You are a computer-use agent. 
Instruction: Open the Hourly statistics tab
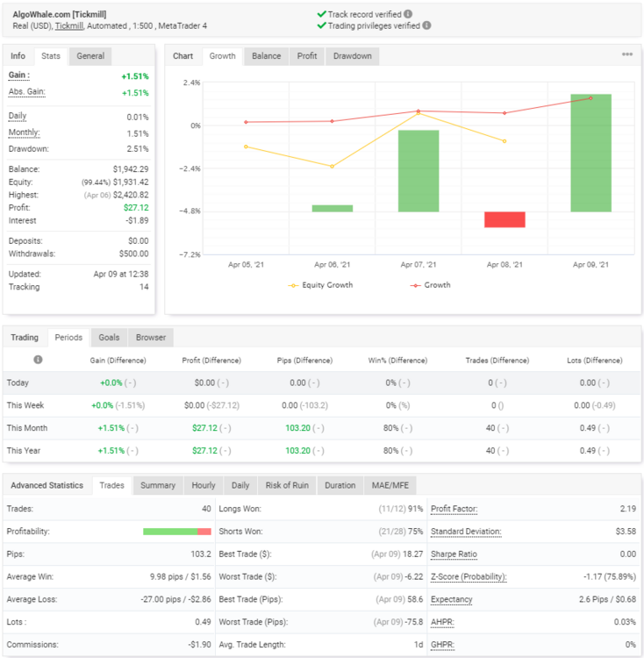[x=204, y=485]
